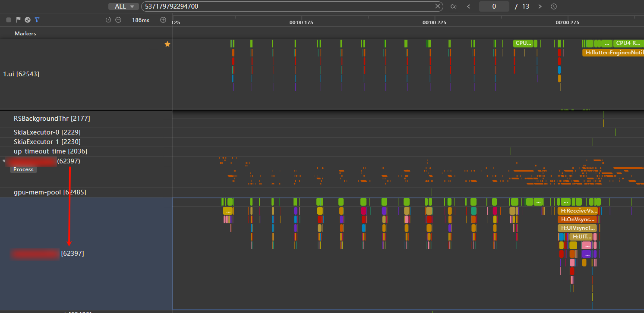The height and width of the screenshot is (313, 644).
Task: Toggle the select-all rows checkbox
Action: click(x=9, y=20)
